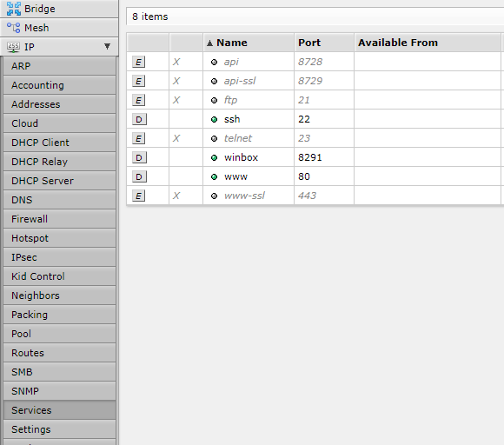Click the IP menu icon

(x=14, y=47)
